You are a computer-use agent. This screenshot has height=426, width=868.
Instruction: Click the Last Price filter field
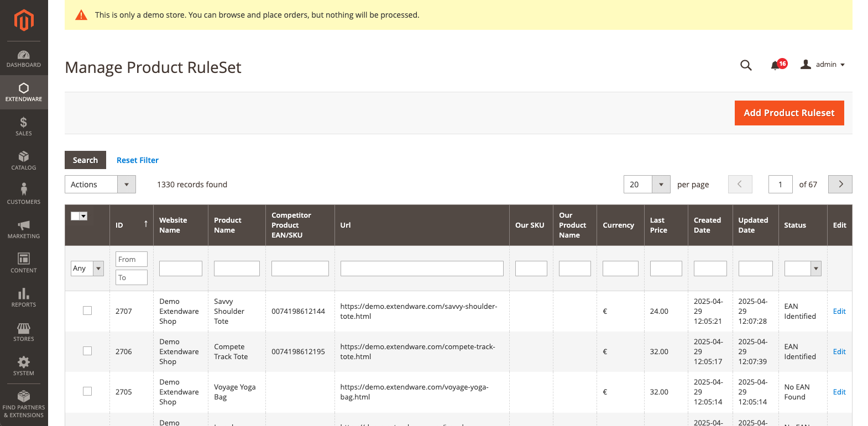666,269
